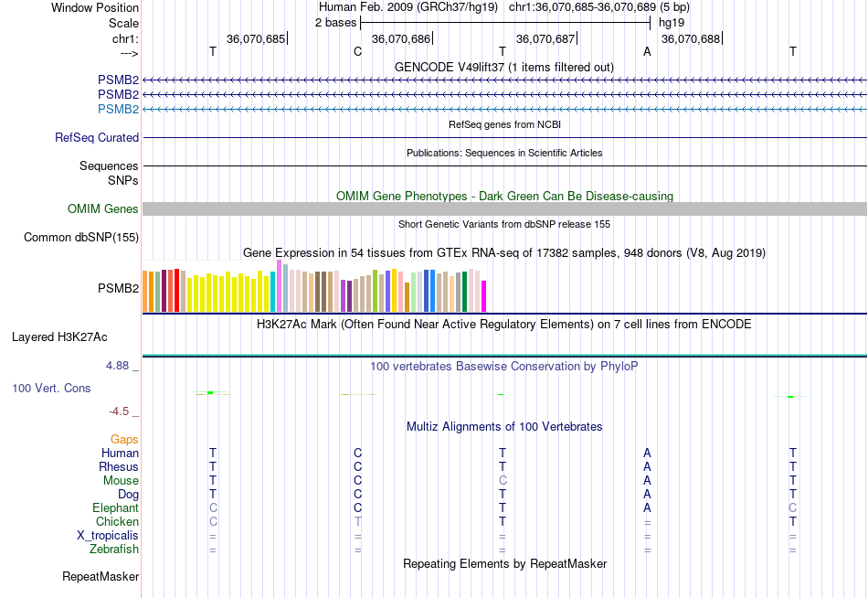
Task: Click the 2 bases scale bar label
Action: point(336,23)
